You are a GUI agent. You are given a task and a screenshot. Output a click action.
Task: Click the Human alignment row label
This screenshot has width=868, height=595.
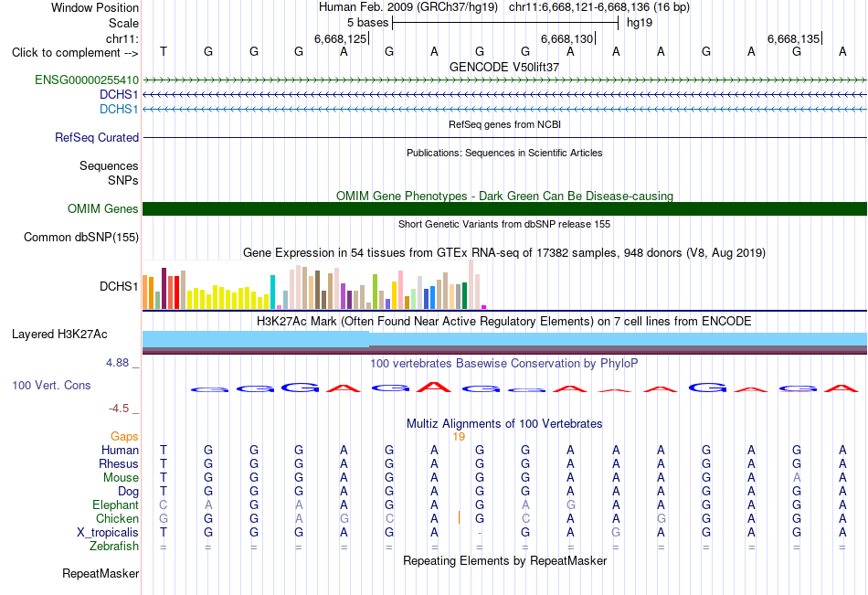tap(120, 450)
